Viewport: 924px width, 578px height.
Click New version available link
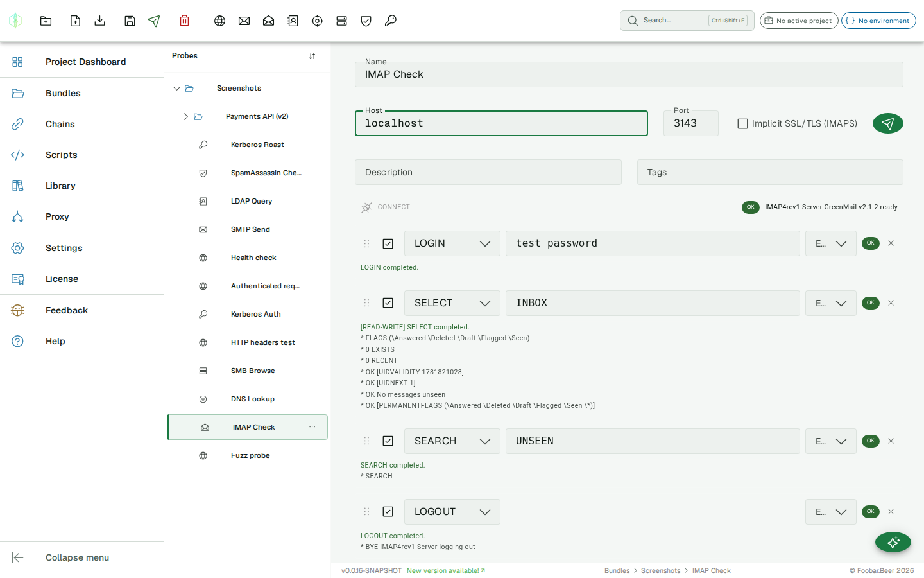coord(446,570)
